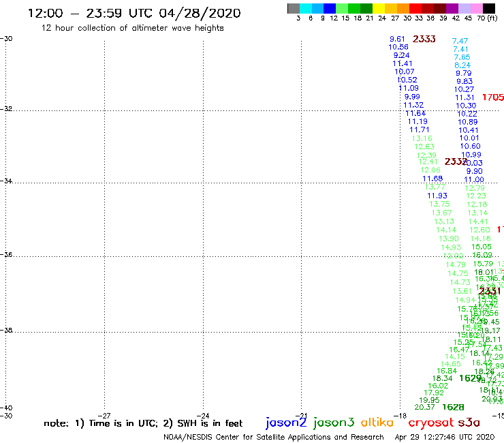Click the lavender swatch in the color scale
Image resolution: width=504 pixels, height=443 pixels.
tap(464, 8)
